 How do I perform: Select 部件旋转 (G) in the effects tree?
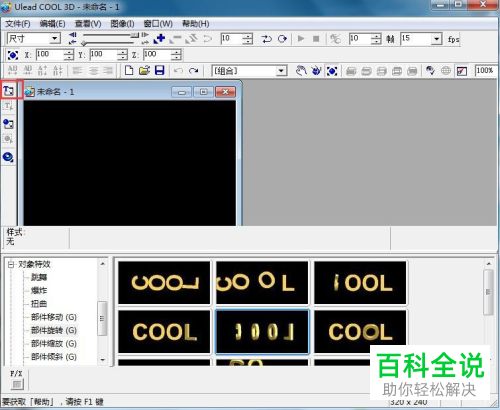(54, 331)
